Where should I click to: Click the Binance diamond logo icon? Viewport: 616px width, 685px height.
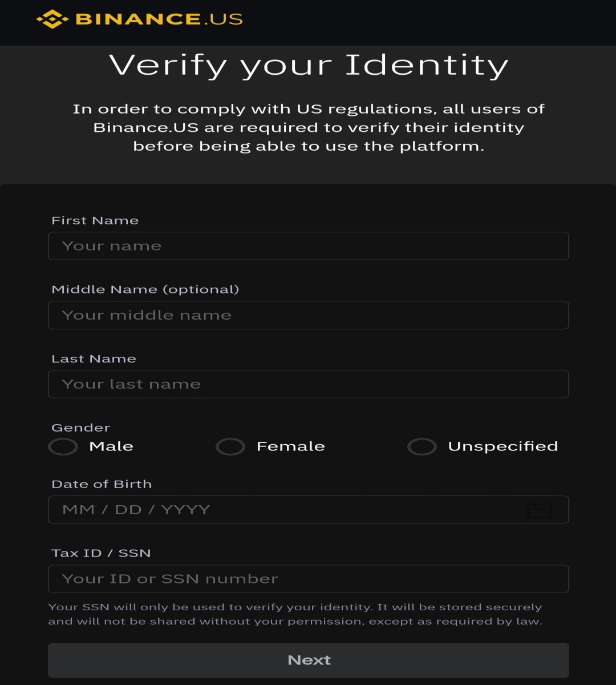52,19
